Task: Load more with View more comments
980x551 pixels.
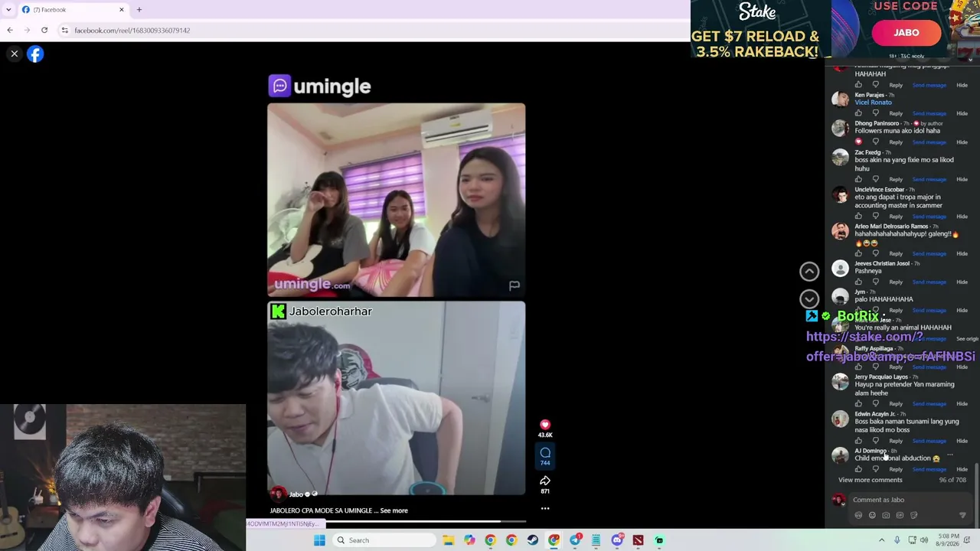Action: [x=870, y=480]
